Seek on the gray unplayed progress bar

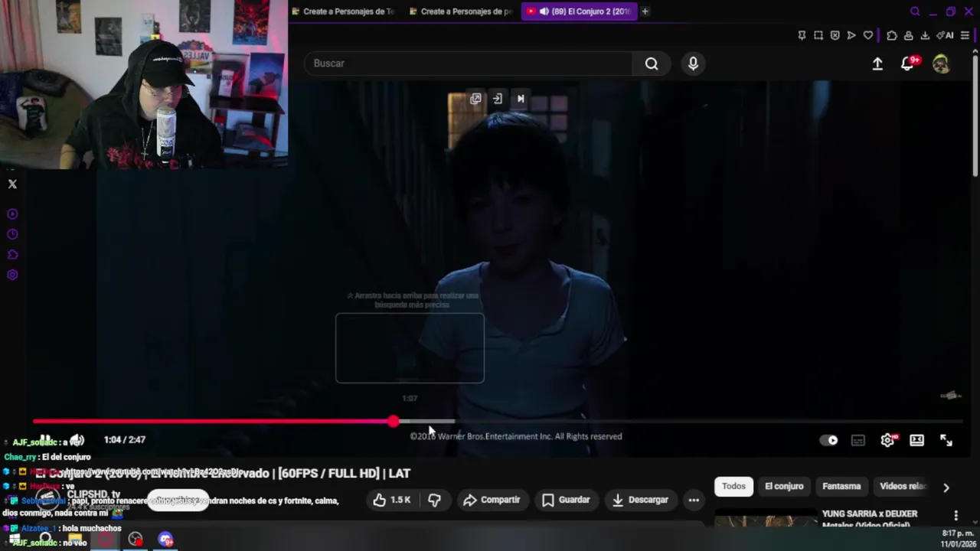(x=708, y=422)
